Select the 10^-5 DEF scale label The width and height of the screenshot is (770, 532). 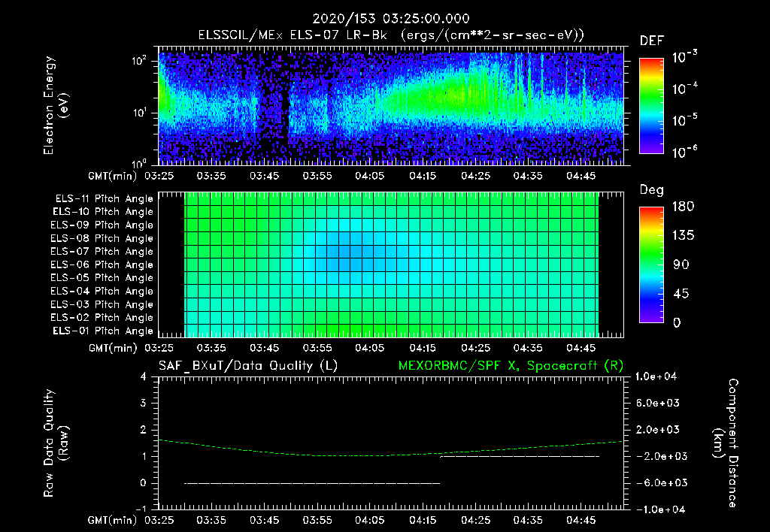coord(685,120)
